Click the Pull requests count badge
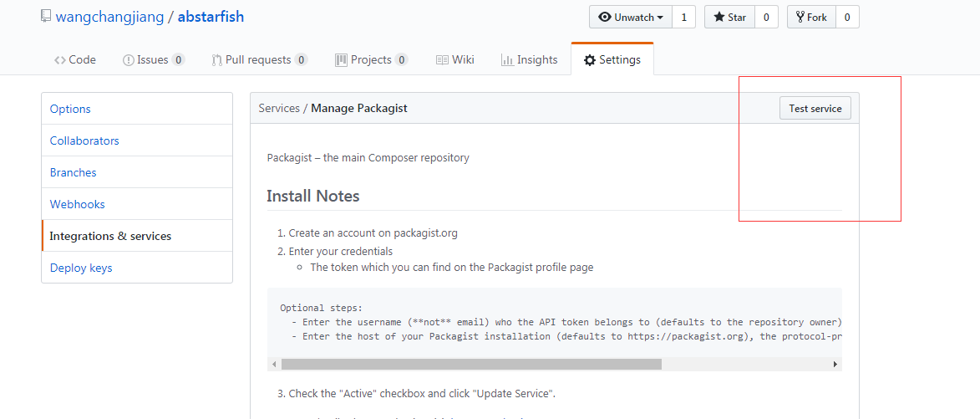Image resolution: width=980 pixels, height=419 pixels. click(302, 60)
